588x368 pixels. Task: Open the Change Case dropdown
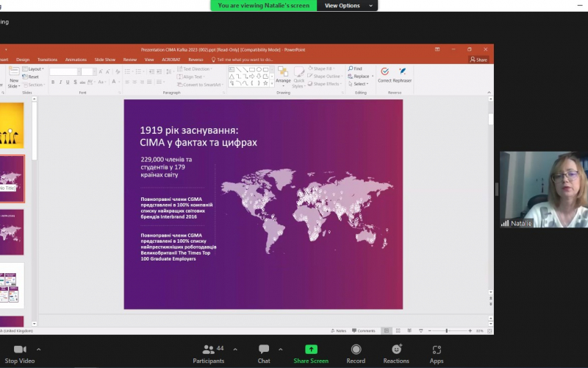pyautogui.click(x=101, y=82)
